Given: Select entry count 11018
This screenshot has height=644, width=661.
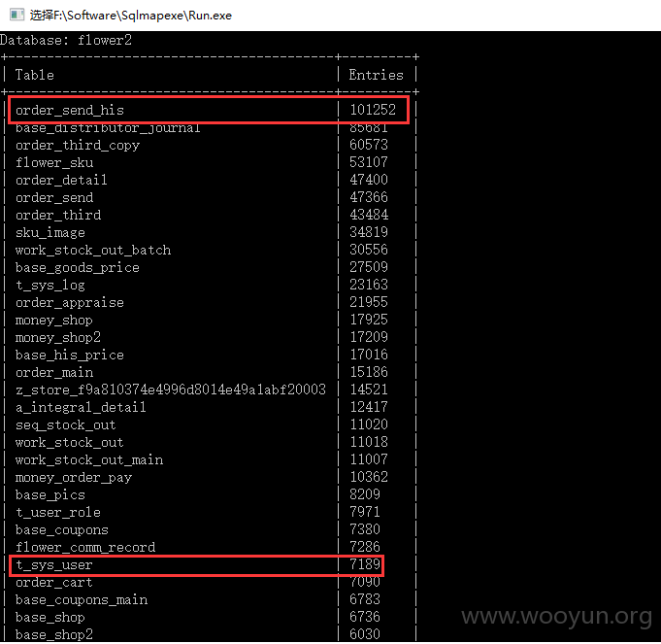Looking at the screenshot, I should coord(369,442).
